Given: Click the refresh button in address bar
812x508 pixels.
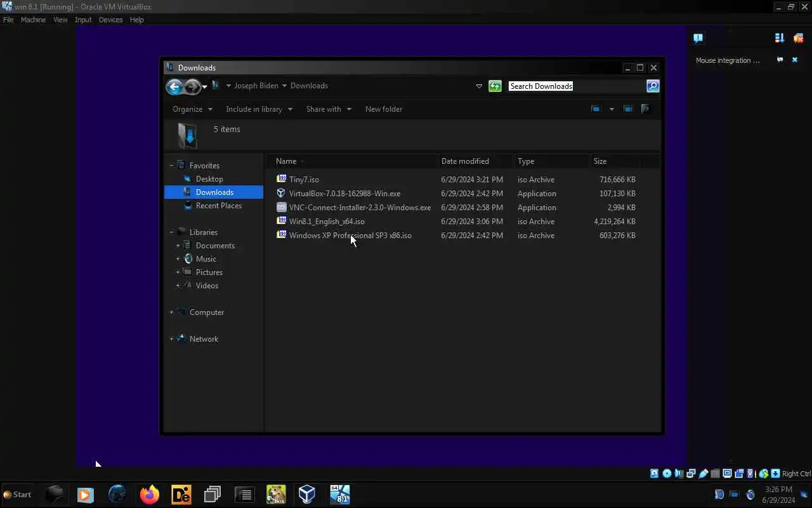Looking at the screenshot, I should point(495,86).
